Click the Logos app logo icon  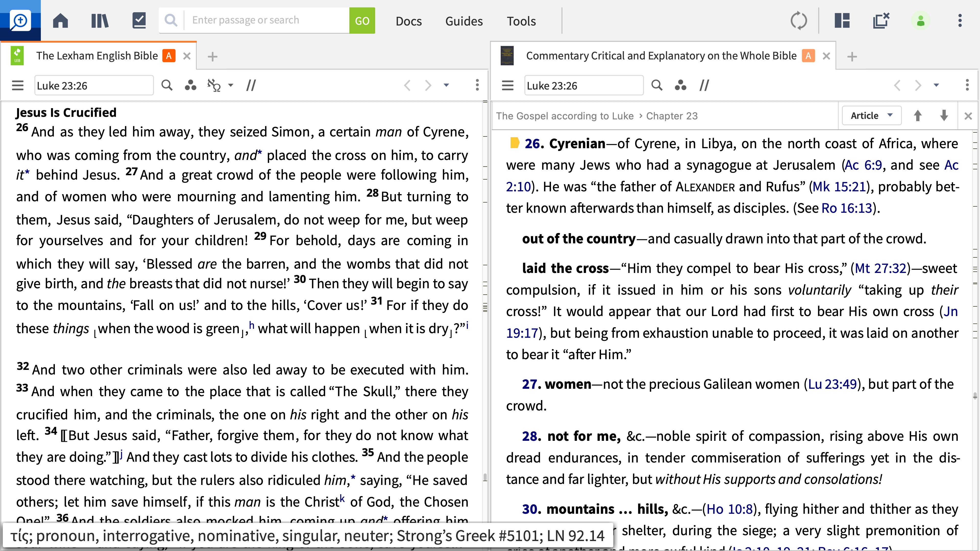point(20,20)
